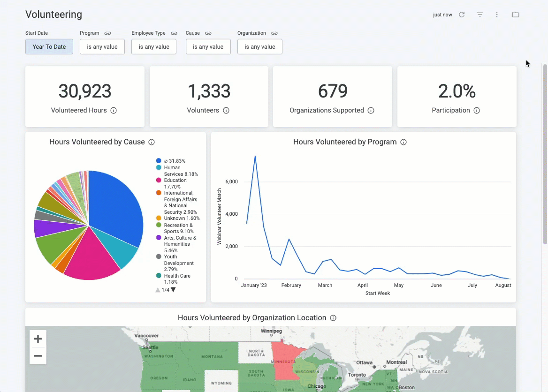Toggle Arts, Culture & Humanities legend swatch
The height and width of the screenshot is (392, 548).
(x=159, y=238)
